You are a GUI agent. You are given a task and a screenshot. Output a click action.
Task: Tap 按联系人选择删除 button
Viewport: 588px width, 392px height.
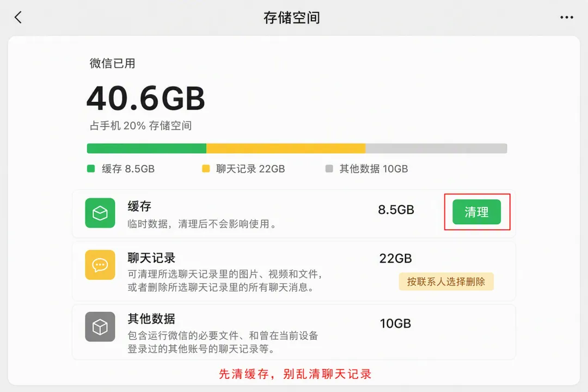coord(446,281)
